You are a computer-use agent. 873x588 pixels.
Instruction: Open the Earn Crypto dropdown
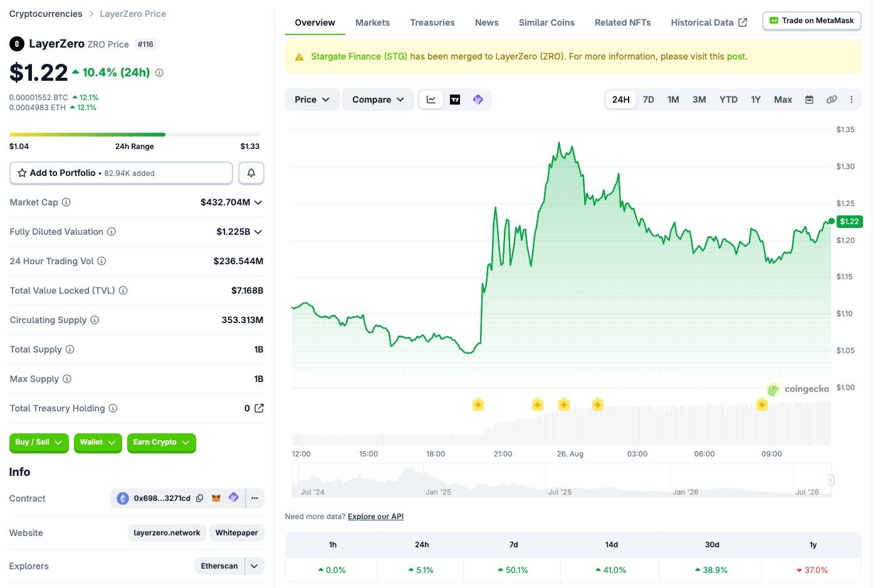[161, 442]
